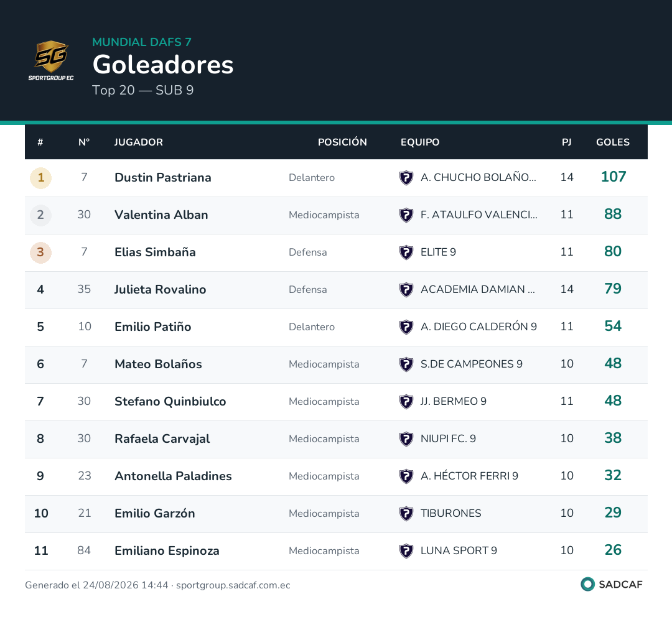Click the sportgroup.sadcaf.com.ec link
This screenshot has width=672, height=617.
[233, 585]
